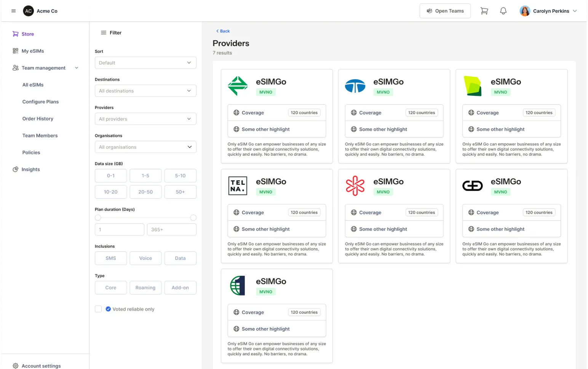Click the My eSIMs QR icon
The height and width of the screenshot is (369, 588).
coord(16,51)
